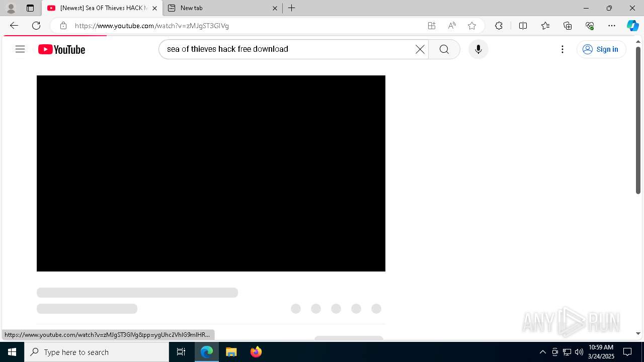Image resolution: width=644 pixels, height=362 pixels.
Task: Open browser Collections
Action: 568,26
